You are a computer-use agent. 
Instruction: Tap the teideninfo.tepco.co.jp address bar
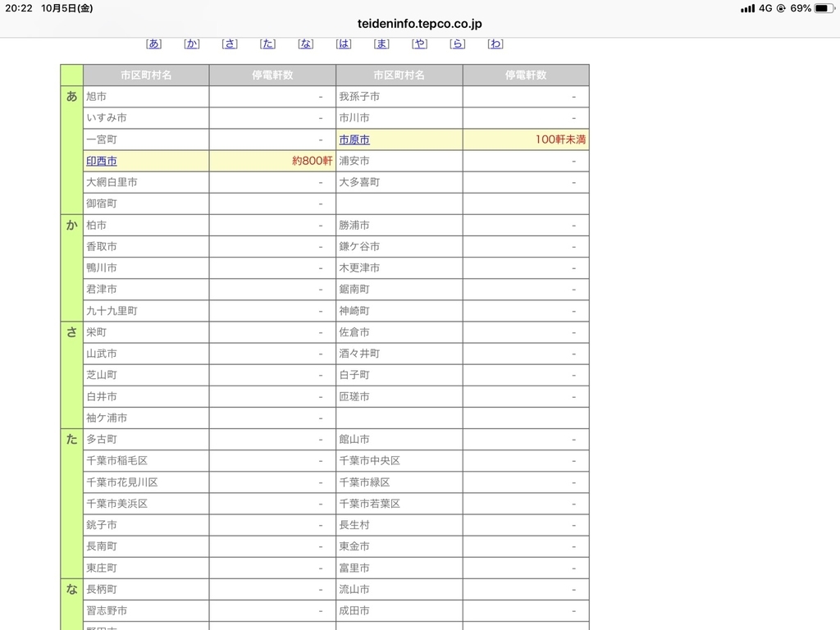click(419, 24)
